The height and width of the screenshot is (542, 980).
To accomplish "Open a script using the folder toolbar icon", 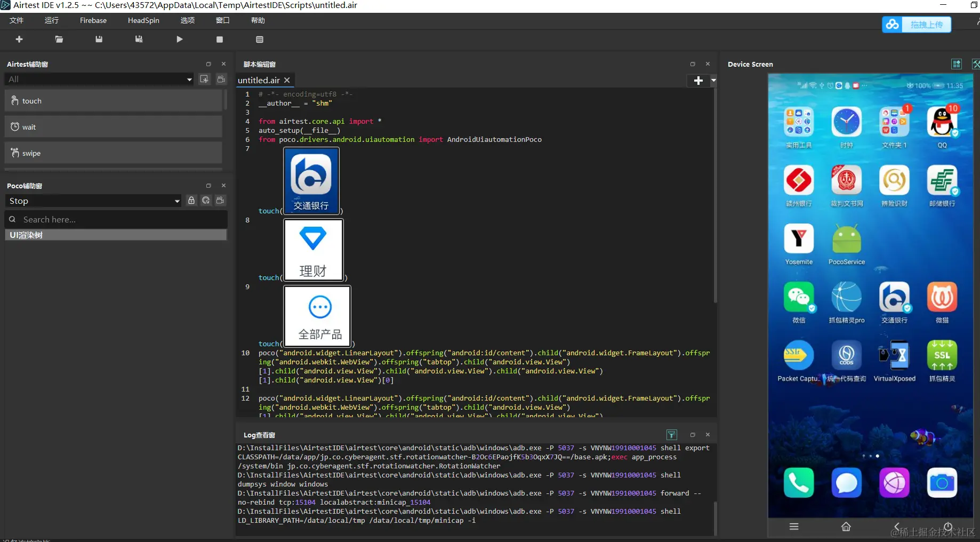I will 59,39.
